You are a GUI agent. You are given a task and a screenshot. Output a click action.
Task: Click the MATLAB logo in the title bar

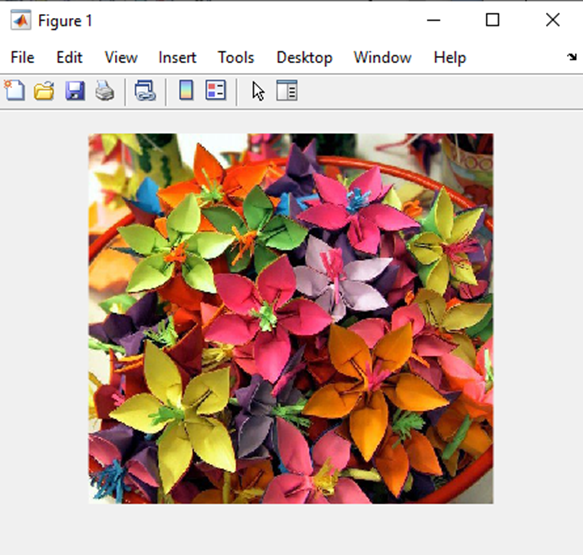click(21, 20)
